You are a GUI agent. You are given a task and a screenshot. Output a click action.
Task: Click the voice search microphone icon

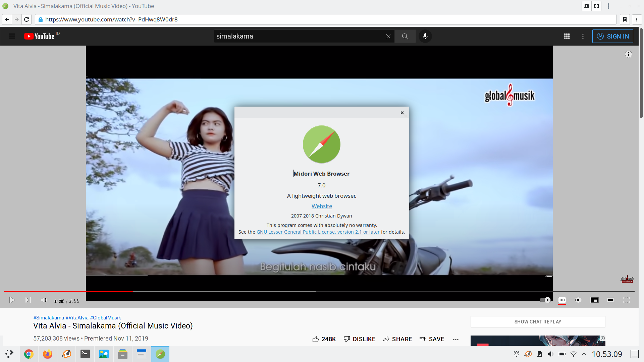(425, 36)
